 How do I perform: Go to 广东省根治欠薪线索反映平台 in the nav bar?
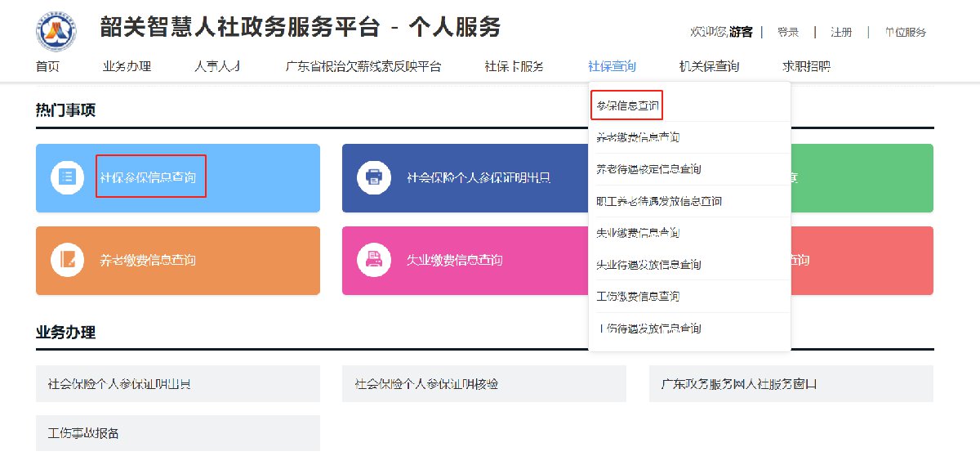click(363, 67)
